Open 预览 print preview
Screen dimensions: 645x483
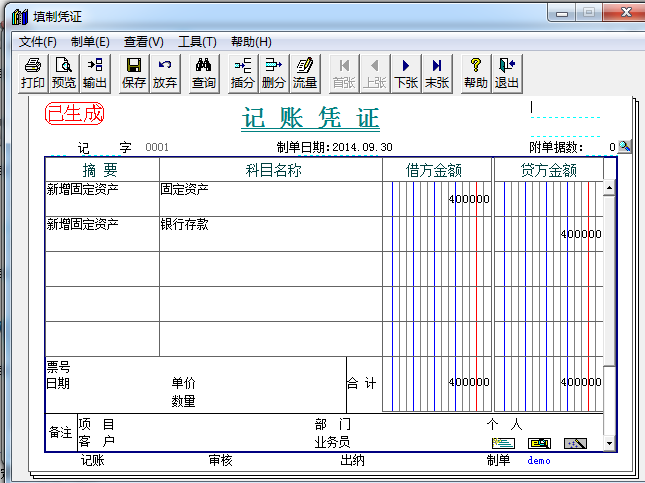[x=64, y=73]
